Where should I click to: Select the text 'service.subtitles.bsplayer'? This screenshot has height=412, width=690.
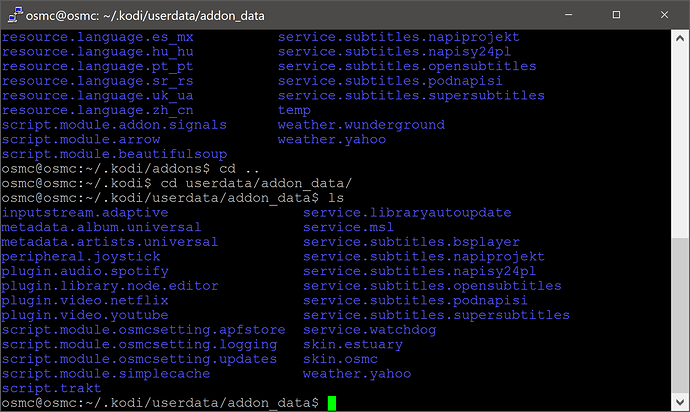pyautogui.click(x=411, y=242)
